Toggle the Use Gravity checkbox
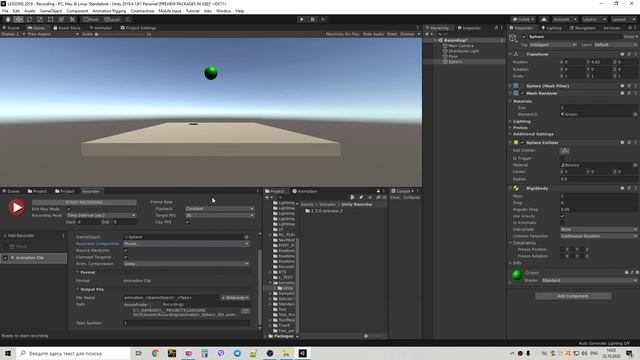Viewport: 640px width, 360px height. click(x=562, y=216)
